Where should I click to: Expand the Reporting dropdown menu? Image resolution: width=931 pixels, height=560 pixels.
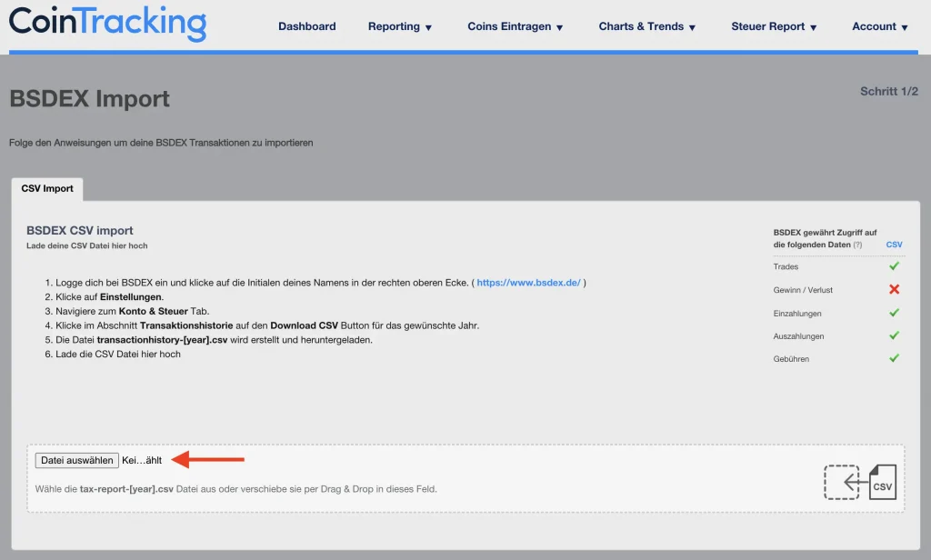click(x=400, y=27)
